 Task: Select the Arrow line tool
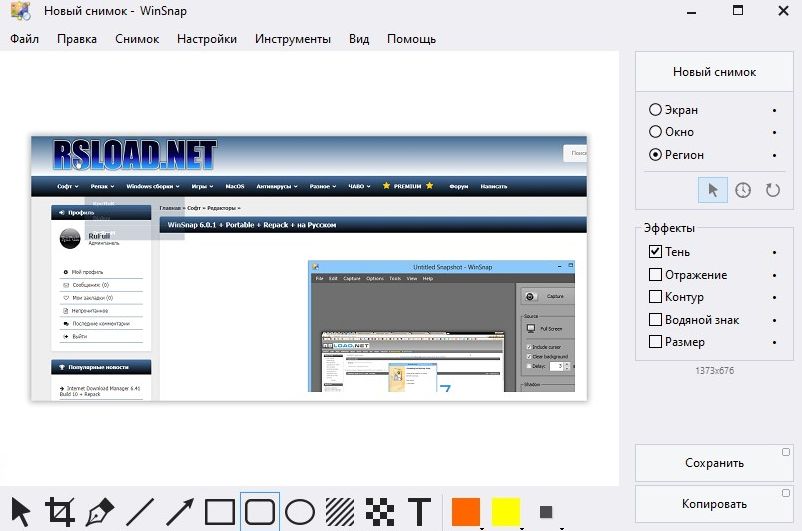click(x=180, y=512)
